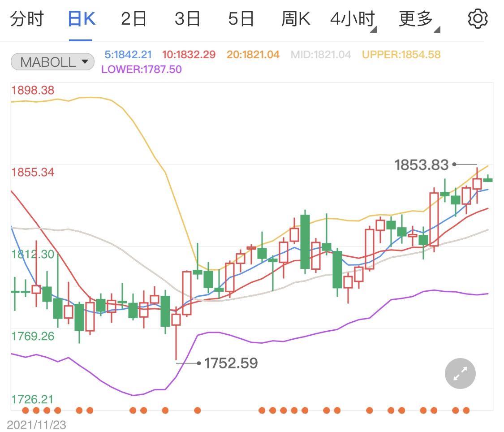This screenshot has height=432, width=504.
Task: Click the 20:1821.04 MA value
Action: point(253,55)
